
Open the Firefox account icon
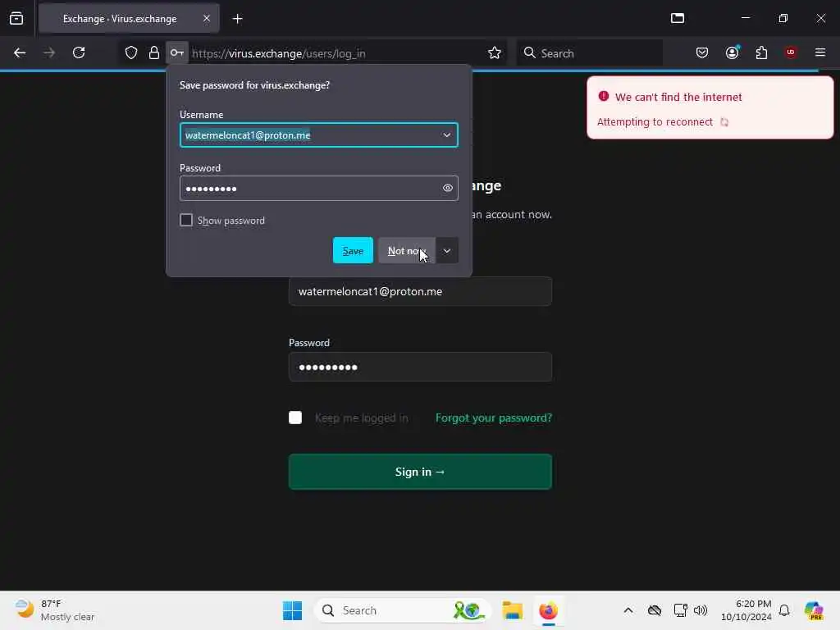click(732, 52)
